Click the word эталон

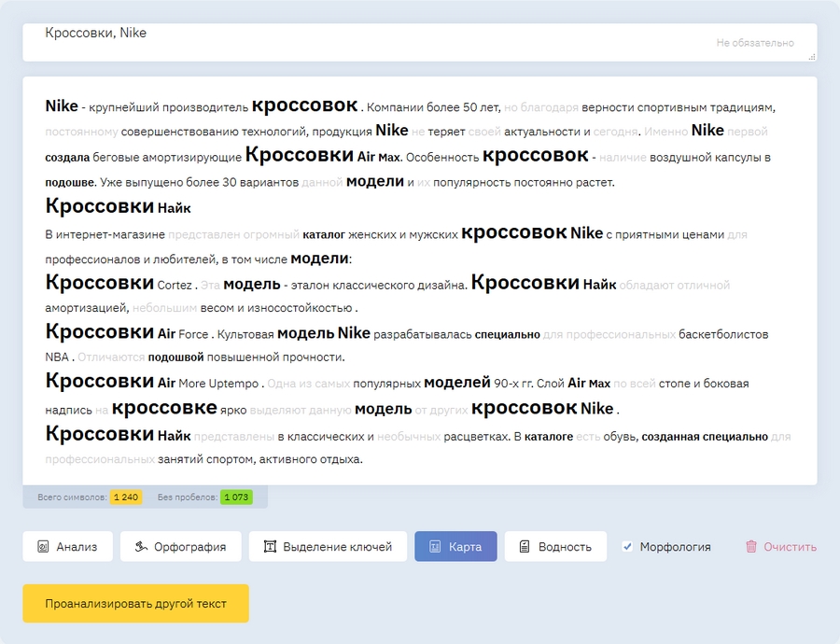click(x=310, y=285)
